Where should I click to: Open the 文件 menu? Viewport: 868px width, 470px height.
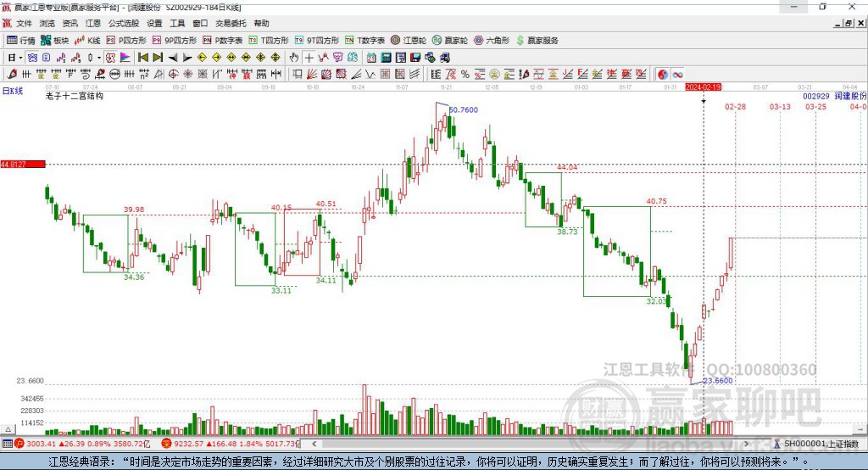click(25, 23)
